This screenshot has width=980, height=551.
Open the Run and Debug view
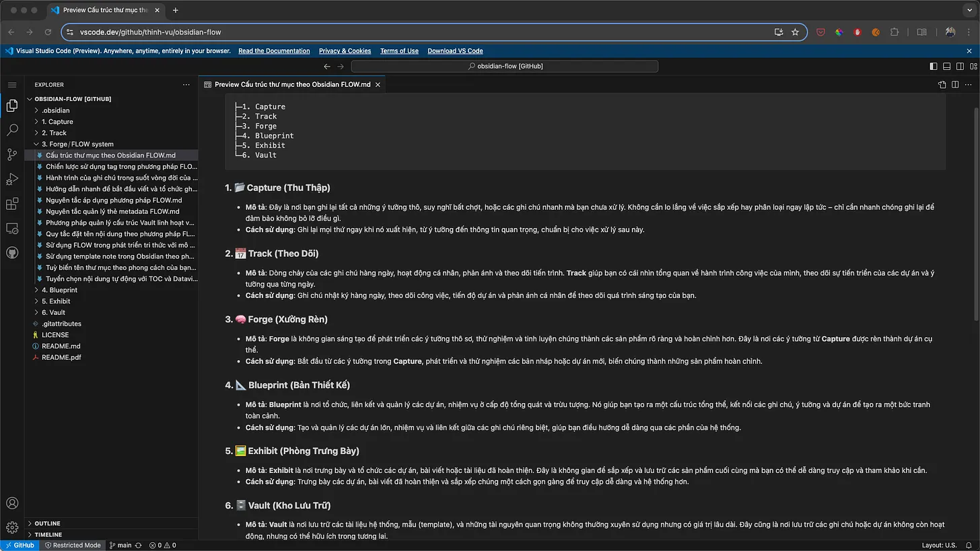(12, 179)
